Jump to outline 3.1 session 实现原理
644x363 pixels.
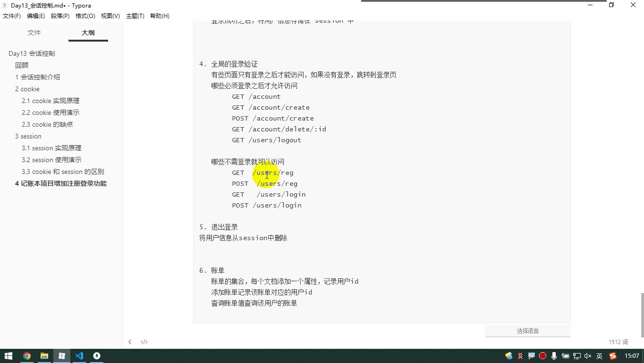click(51, 148)
